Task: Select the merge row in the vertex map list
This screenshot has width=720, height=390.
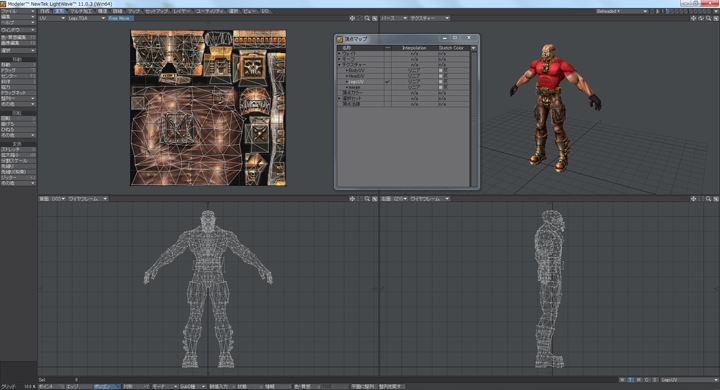Action: click(403, 87)
